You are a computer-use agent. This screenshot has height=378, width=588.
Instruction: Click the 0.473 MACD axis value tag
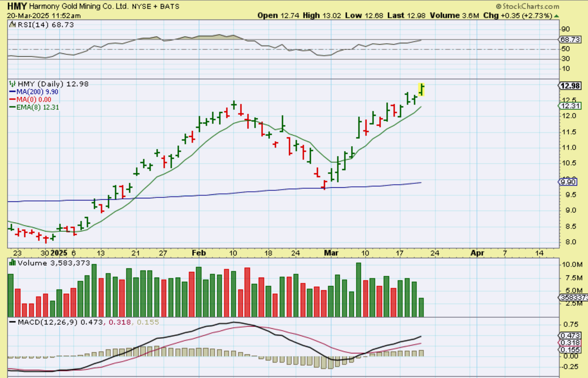click(570, 335)
